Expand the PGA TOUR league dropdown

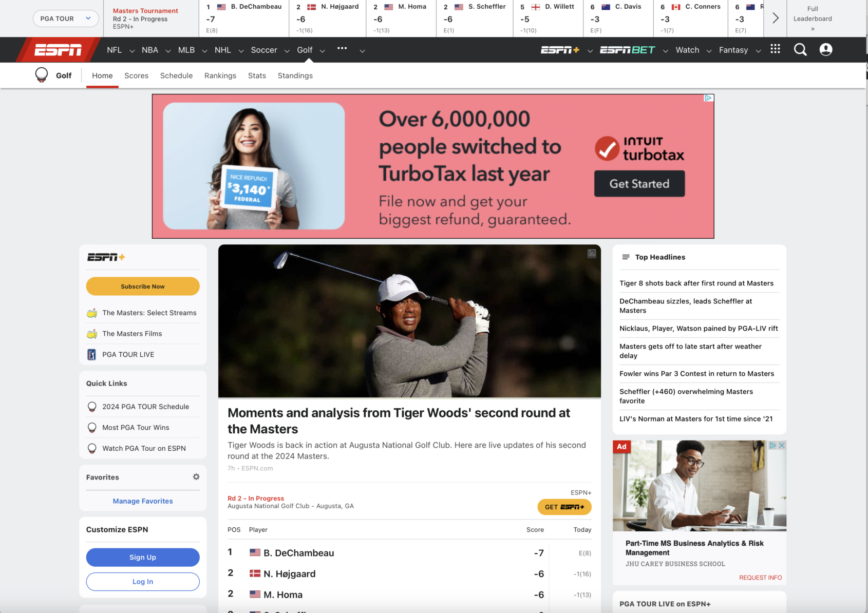[x=66, y=18]
